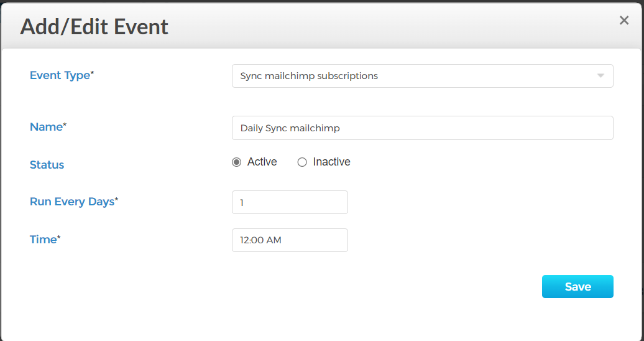Focus the Run Every Days input box
Image resolution: width=644 pixels, height=341 pixels.
coord(290,202)
